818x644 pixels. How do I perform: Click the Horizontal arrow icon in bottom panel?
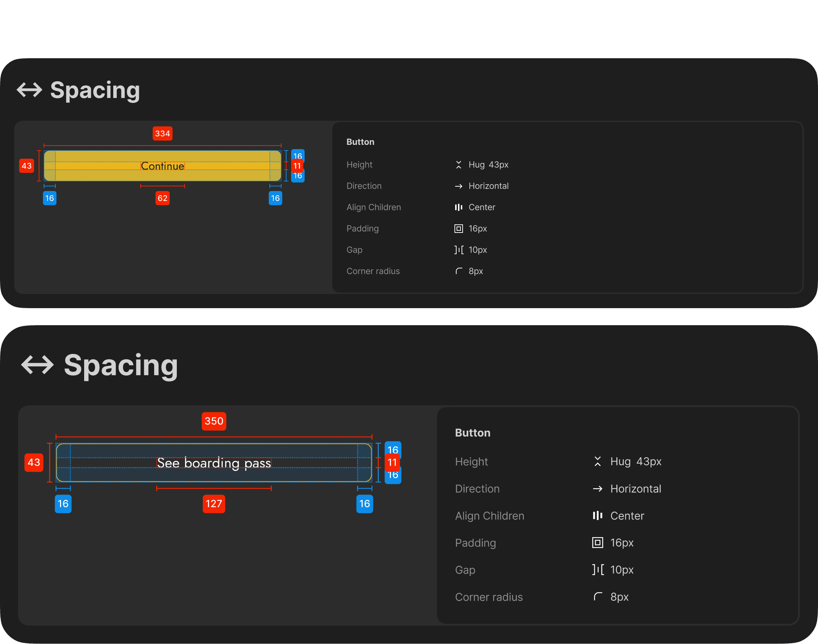pos(598,489)
